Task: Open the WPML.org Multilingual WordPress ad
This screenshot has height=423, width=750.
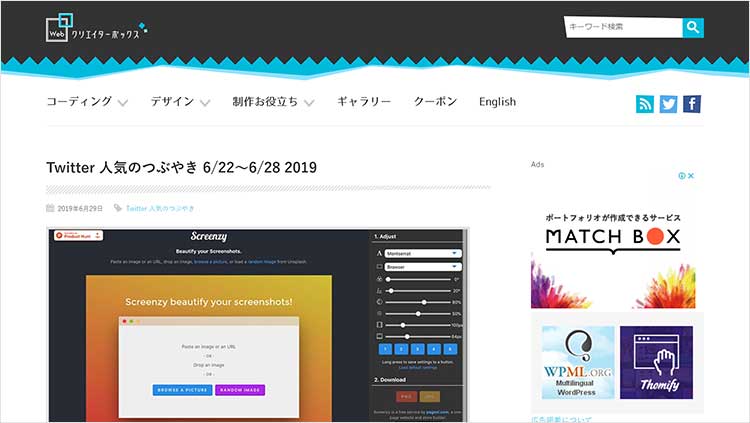Action: pyautogui.click(x=578, y=362)
